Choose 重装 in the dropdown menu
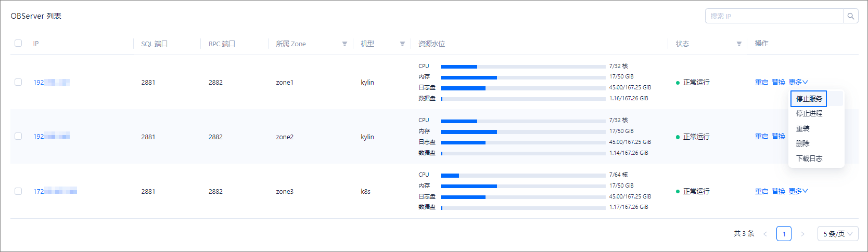Viewport: 868px width, 252px height. pyautogui.click(x=803, y=128)
